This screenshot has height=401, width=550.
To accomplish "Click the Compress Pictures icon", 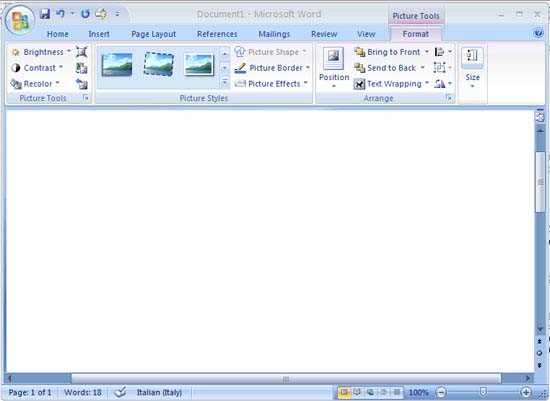I will pos(81,52).
